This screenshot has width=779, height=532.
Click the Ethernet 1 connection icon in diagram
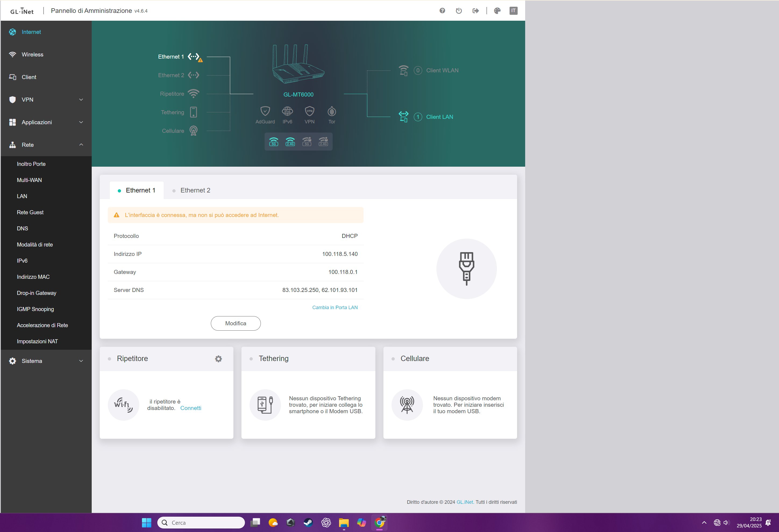(x=194, y=57)
